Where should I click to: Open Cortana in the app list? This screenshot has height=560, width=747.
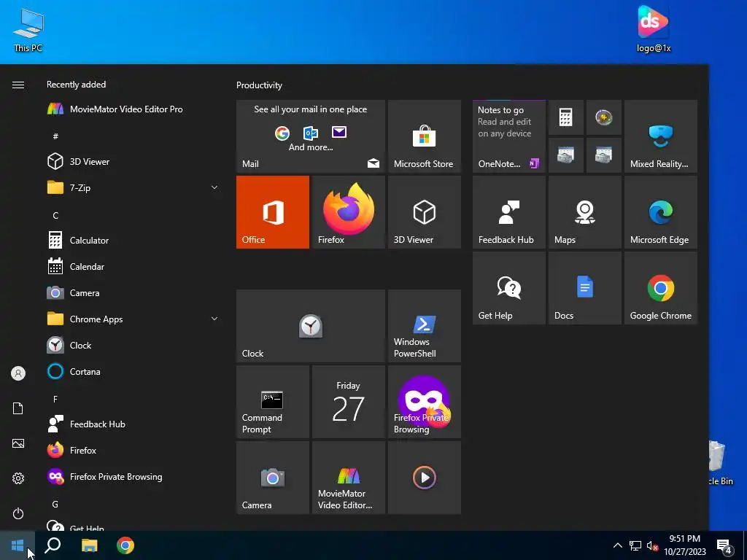pyautogui.click(x=133, y=371)
